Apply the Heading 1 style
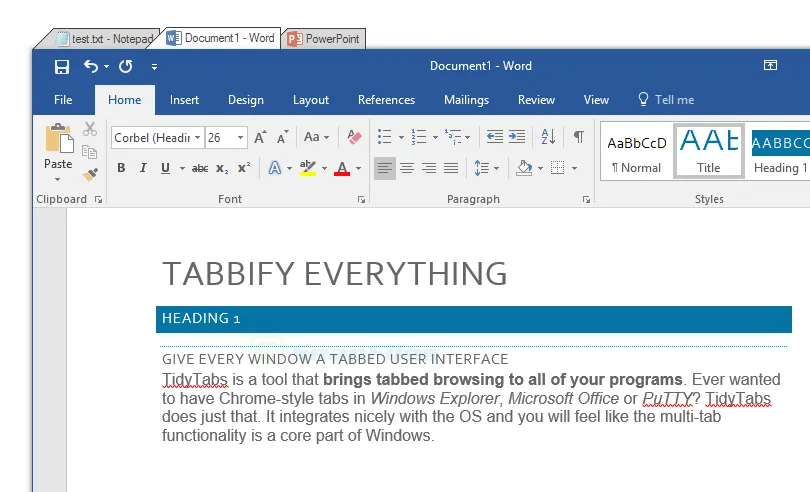The height and width of the screenshot is (492, 810). 780,151
